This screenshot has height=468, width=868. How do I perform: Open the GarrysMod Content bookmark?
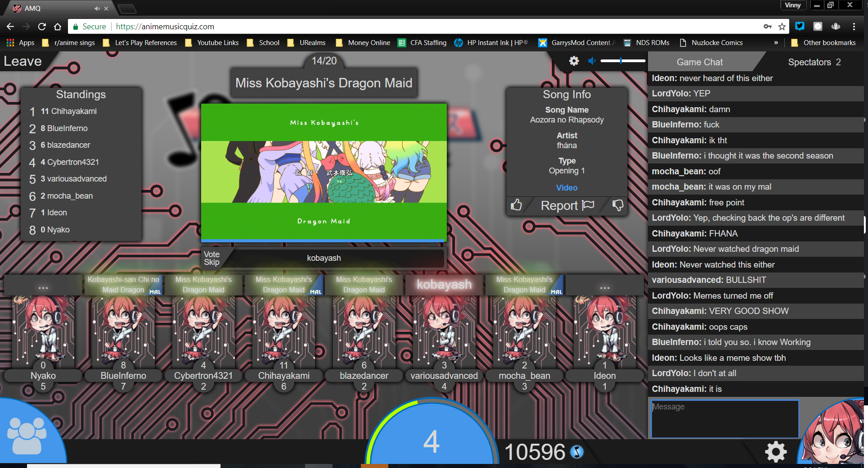point(576,43)
